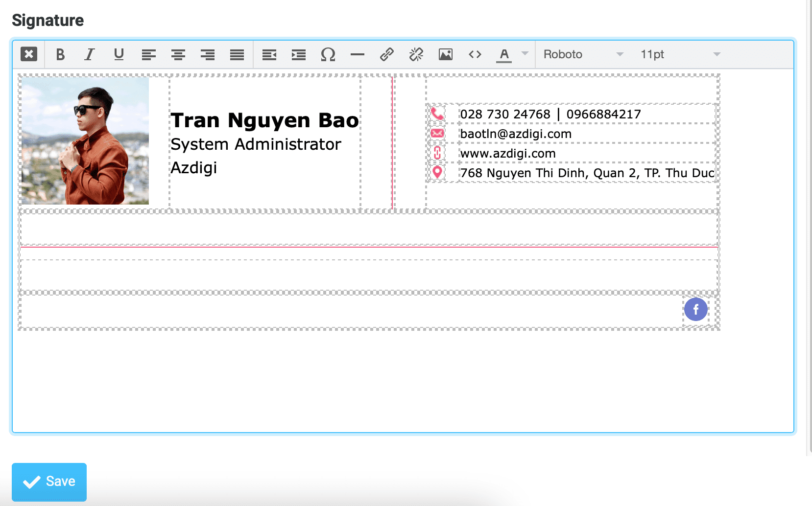Insert or edit an image
Viewport: 812px width, 506px height.
tap(446, 54)
